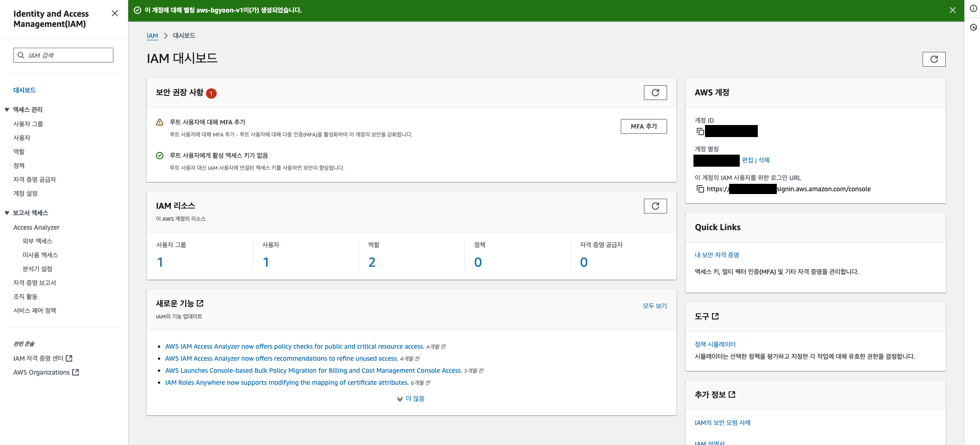Viewport: 980px width, 445px height.
Task: Close the IAM navigation sidebar
Action: point(115,13)
